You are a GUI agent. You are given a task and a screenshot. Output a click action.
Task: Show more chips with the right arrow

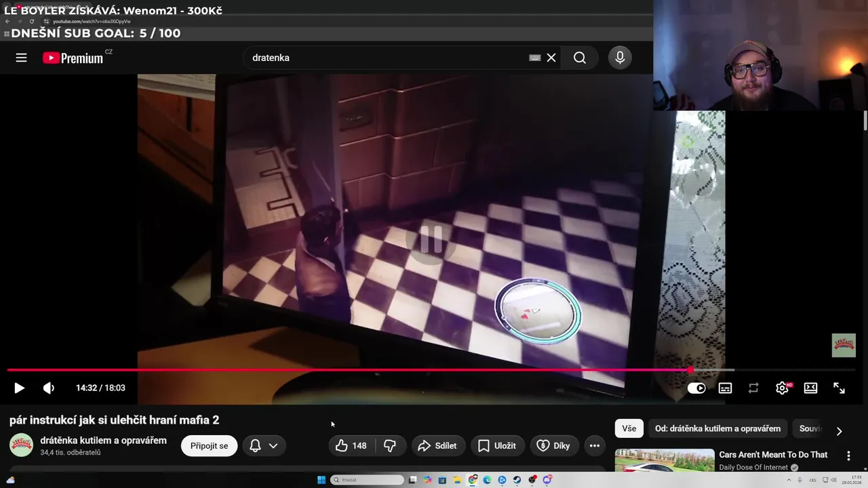point(839,431)
